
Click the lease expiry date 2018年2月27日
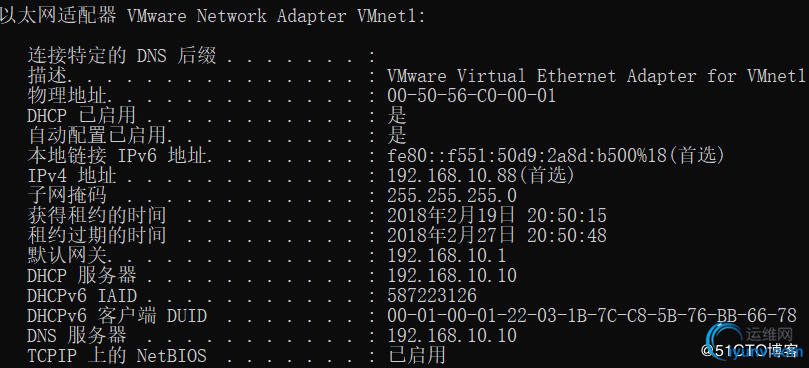[451, 236]
